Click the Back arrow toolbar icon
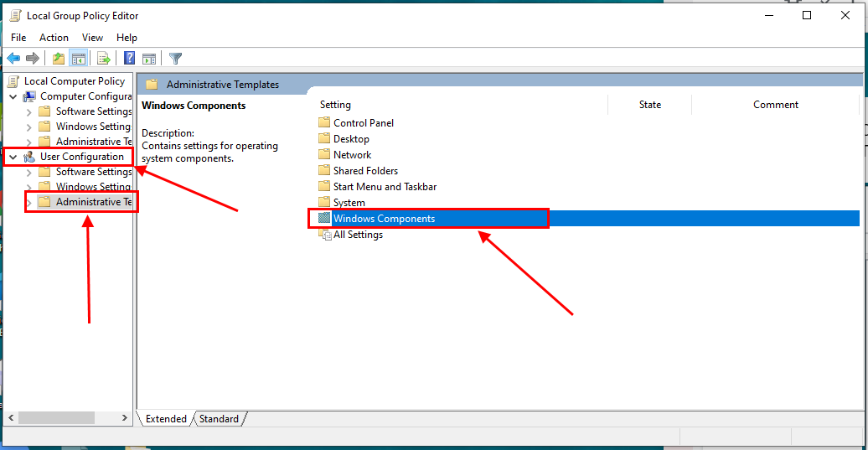Viewport: 868px width, 450px height. tap(13, 58)
